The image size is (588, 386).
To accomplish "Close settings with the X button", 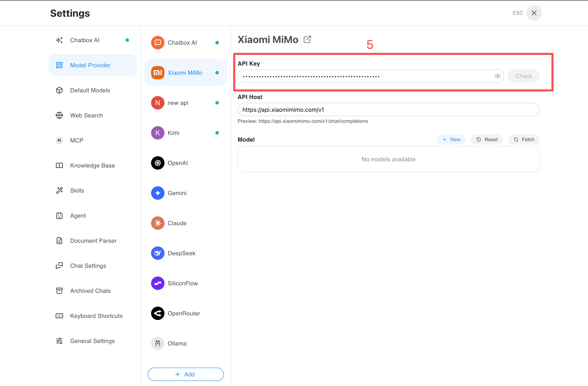I will point(534,13).
